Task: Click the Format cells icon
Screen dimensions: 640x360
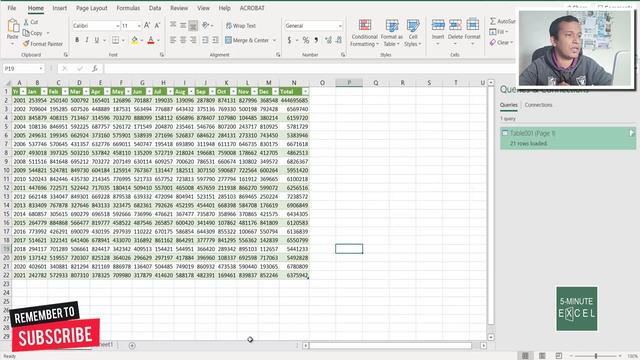Action: (472, 25)
